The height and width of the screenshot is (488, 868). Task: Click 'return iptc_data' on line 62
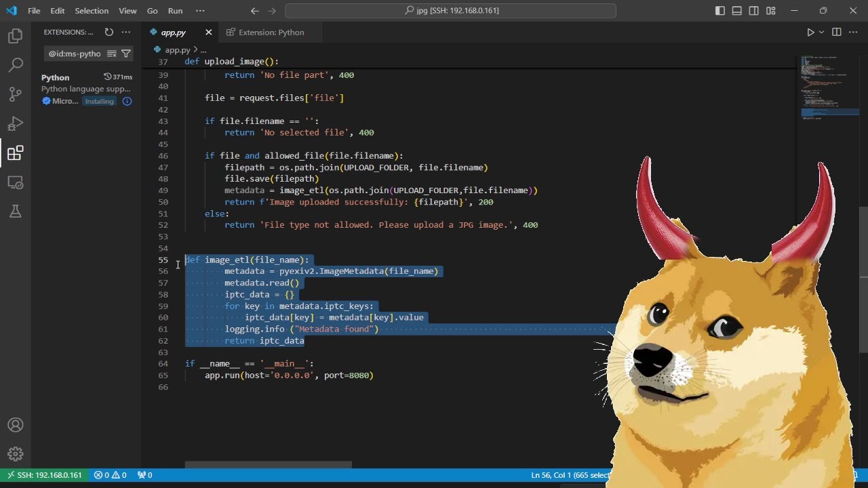[x=264, y=341]
